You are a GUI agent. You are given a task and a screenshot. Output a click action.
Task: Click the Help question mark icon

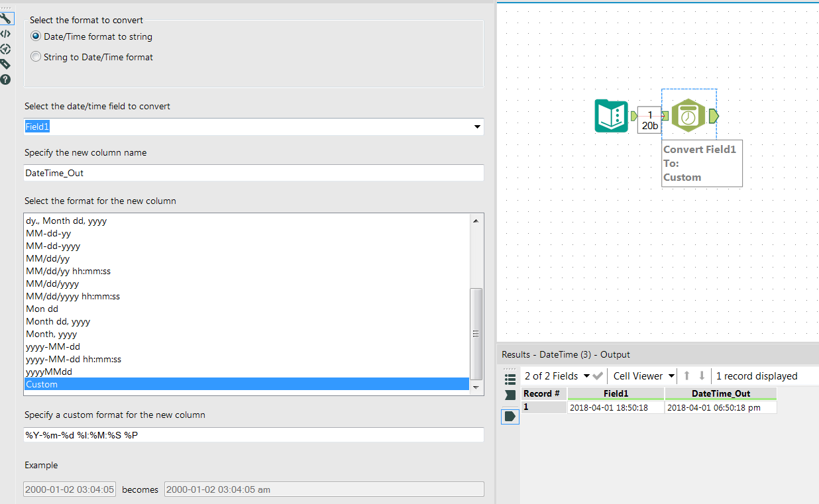6,79
